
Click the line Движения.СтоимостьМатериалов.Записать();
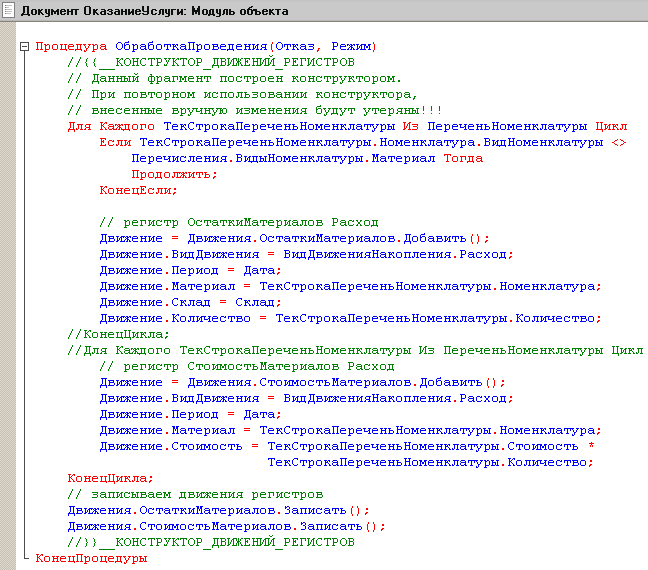point(226,527)
